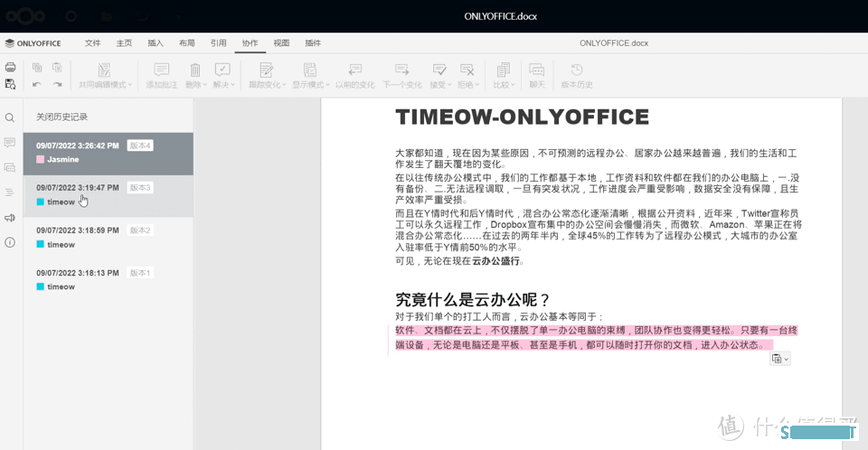Screen dimensions: 868x450
Task: Click the 添加批注 add comment icon
Action: tap(161, 70)
